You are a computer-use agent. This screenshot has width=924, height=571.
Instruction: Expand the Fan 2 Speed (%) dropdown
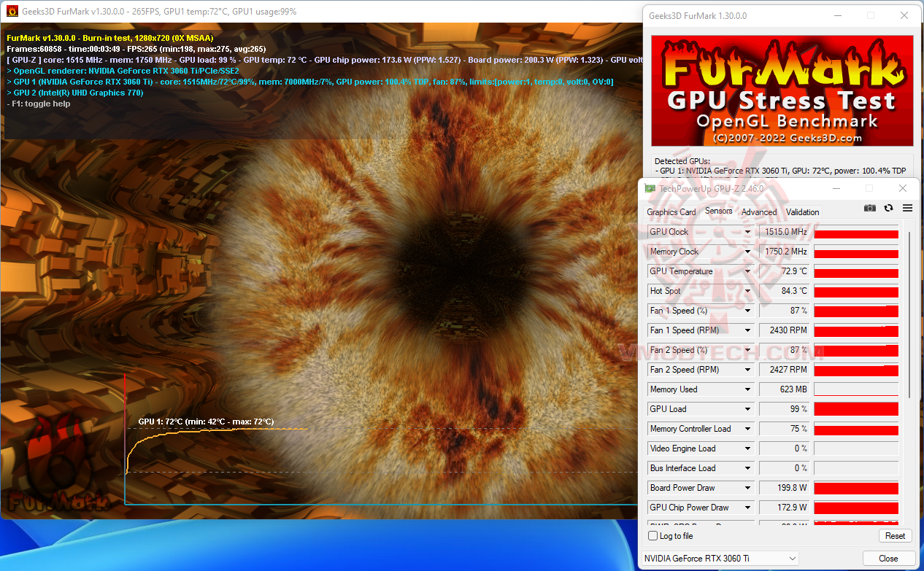[x=747, y=350]
